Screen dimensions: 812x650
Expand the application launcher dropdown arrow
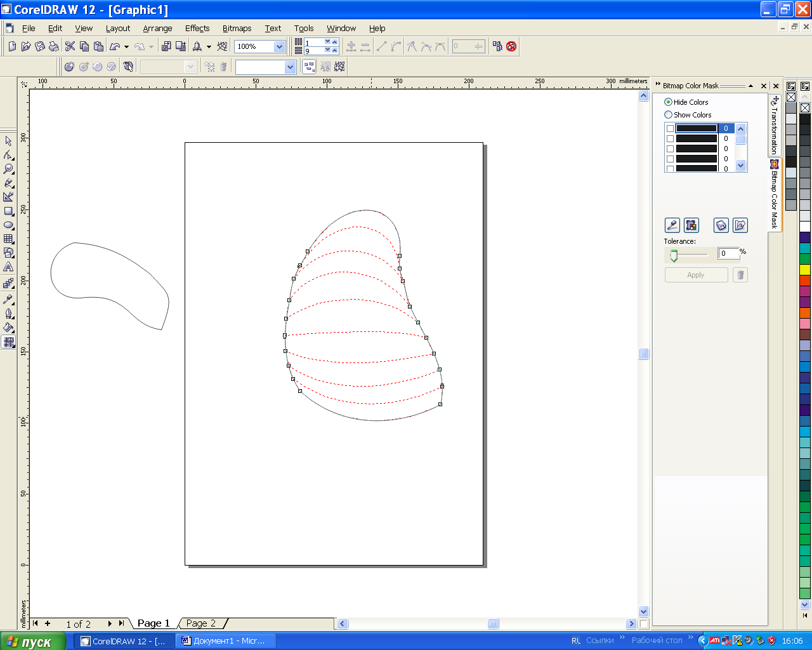click(x=209, y=47)
